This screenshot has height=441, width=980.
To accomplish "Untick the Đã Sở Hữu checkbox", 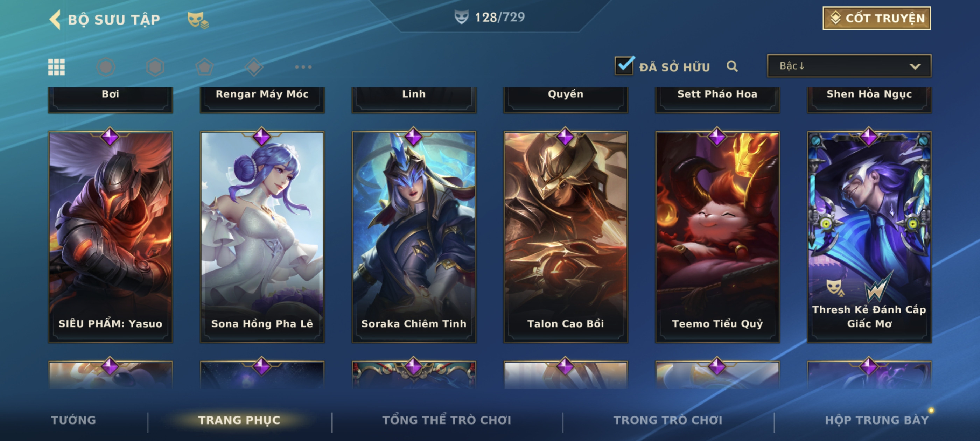I will (x=624, y=66).
